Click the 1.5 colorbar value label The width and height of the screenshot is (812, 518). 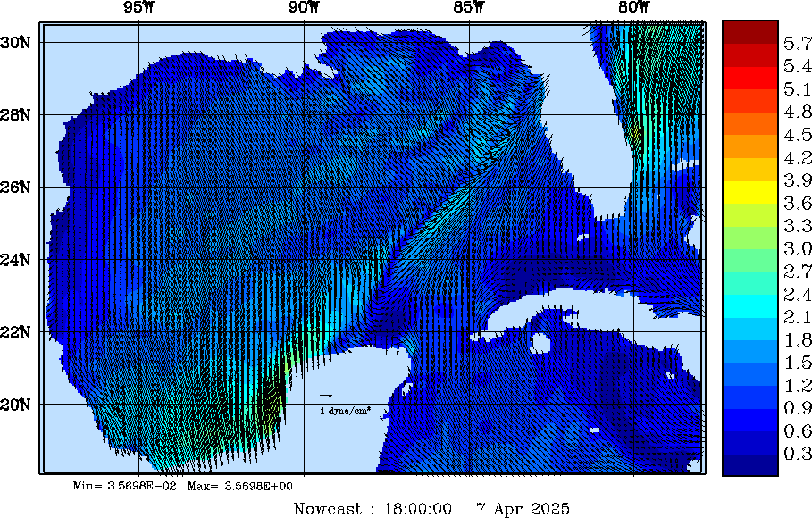[798, 363]
